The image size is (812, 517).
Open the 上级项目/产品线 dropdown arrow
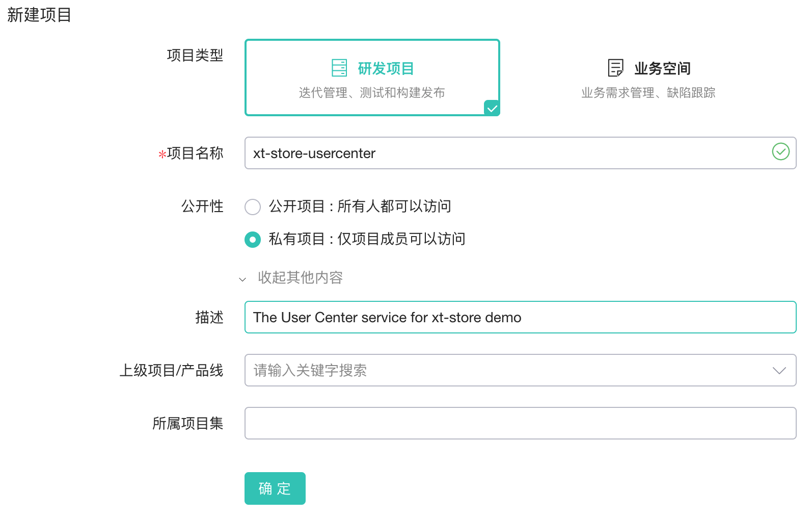(x=779, y=371)
